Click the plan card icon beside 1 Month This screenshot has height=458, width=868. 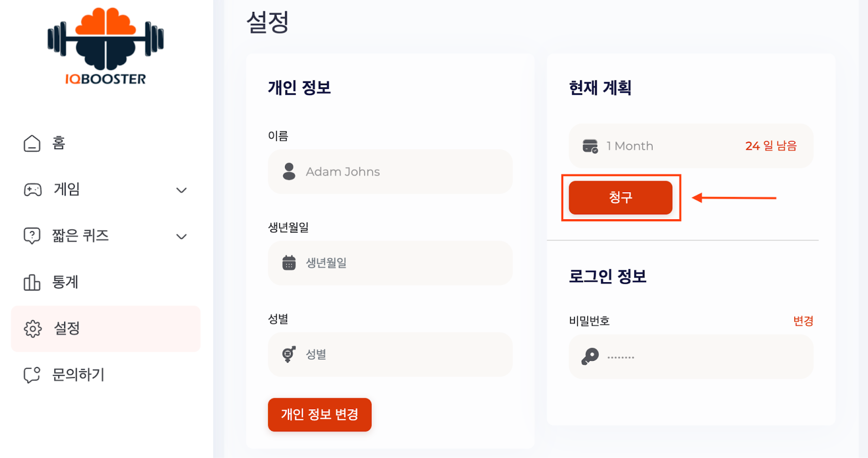click(x=590, y=146)
